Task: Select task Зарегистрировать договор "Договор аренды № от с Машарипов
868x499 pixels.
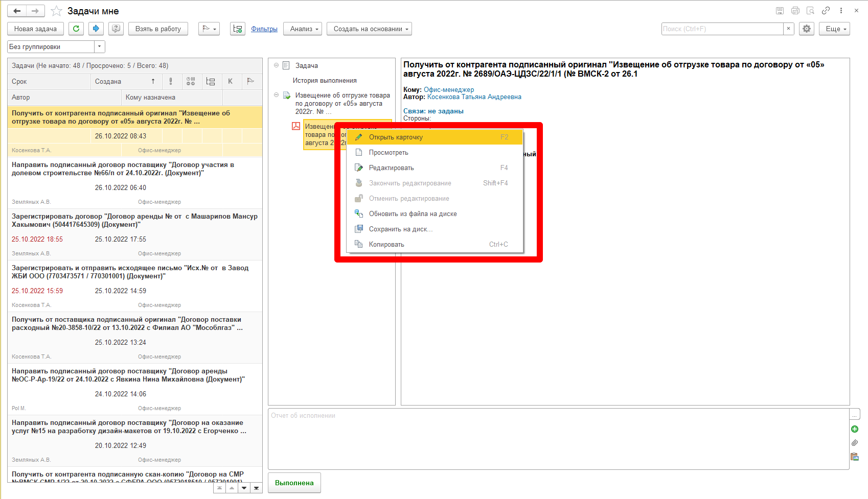Action: coord(135,234)
